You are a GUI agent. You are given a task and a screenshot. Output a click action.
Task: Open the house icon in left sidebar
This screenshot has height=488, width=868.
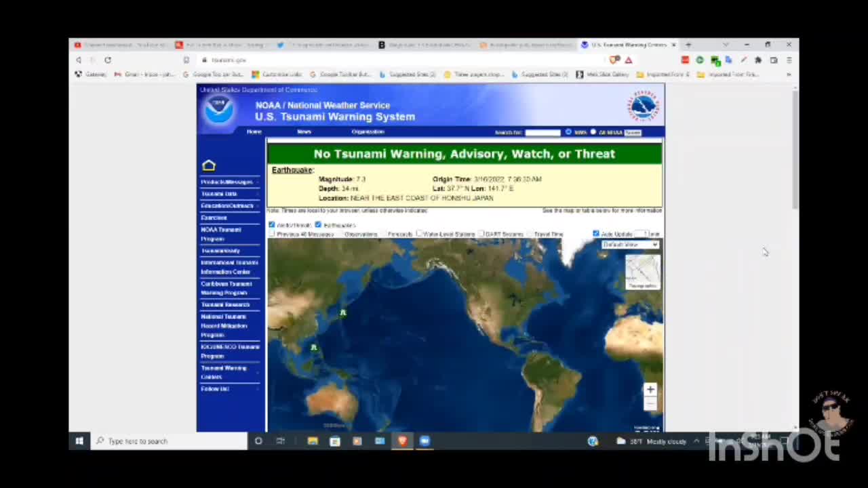tap(209, 165)
